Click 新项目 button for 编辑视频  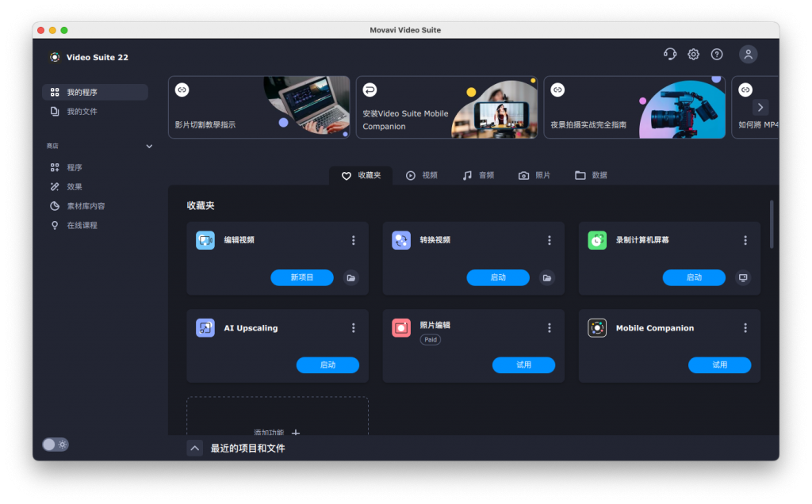point(302,278)
